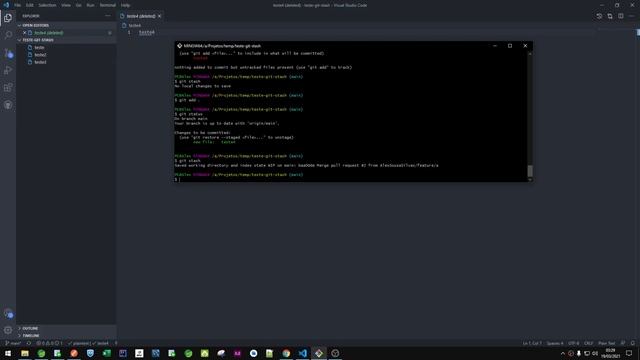640x360 pixels.
Task: Click line 1 text teste4 in editor
Action: [147, 32]
